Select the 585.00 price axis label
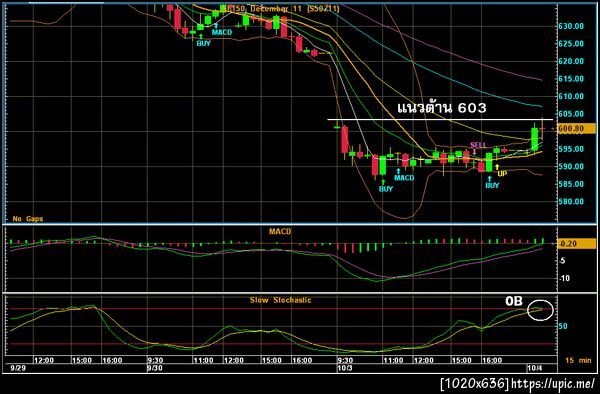This screenshot has width=600, height=394. click(x=571, y=184)
